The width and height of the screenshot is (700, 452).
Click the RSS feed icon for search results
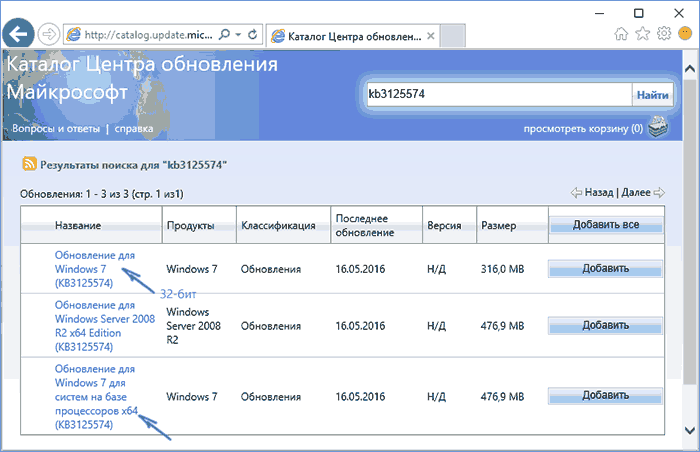(29, 164)
